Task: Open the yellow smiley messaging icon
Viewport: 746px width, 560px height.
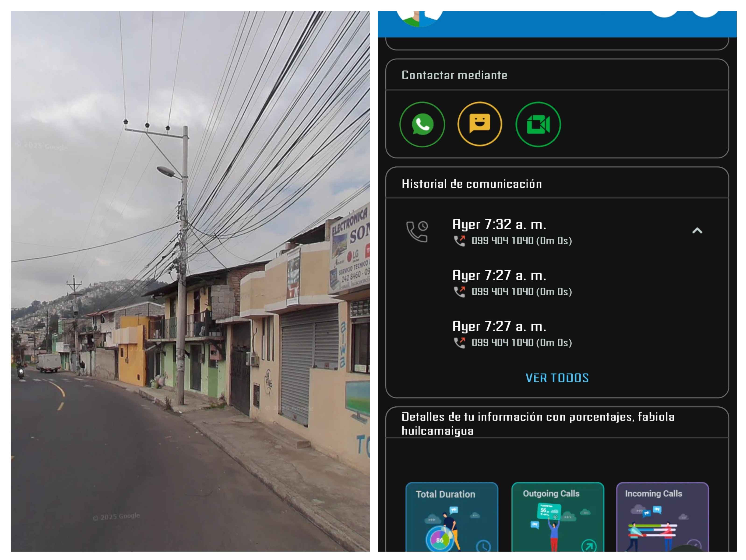Action: pyautogui.click(x=480, y=124)
